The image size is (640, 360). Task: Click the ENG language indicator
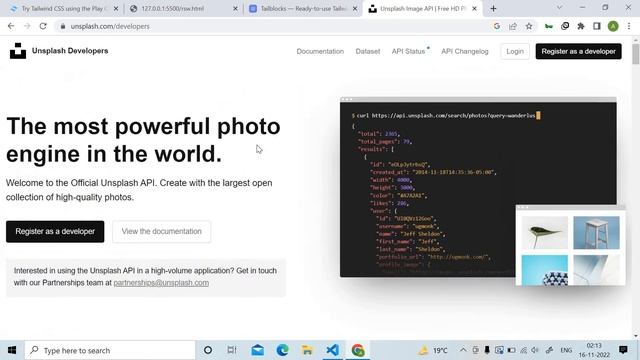566,350
